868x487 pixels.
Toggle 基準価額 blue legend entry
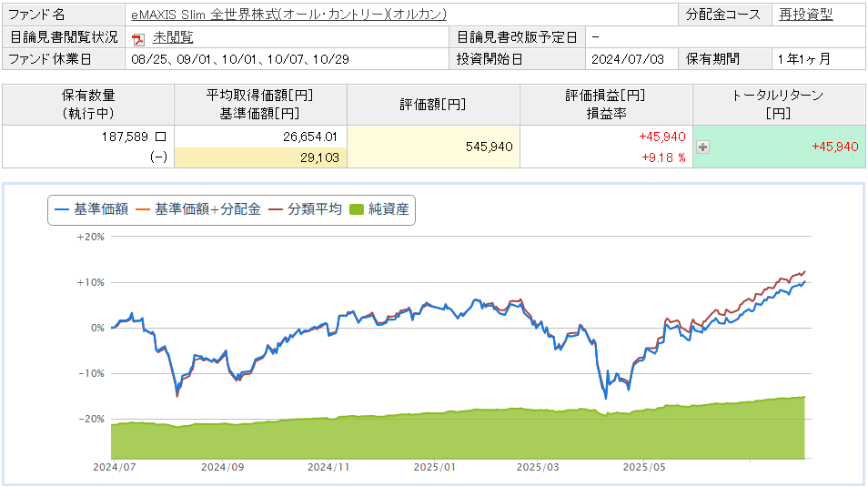(92, 209)
